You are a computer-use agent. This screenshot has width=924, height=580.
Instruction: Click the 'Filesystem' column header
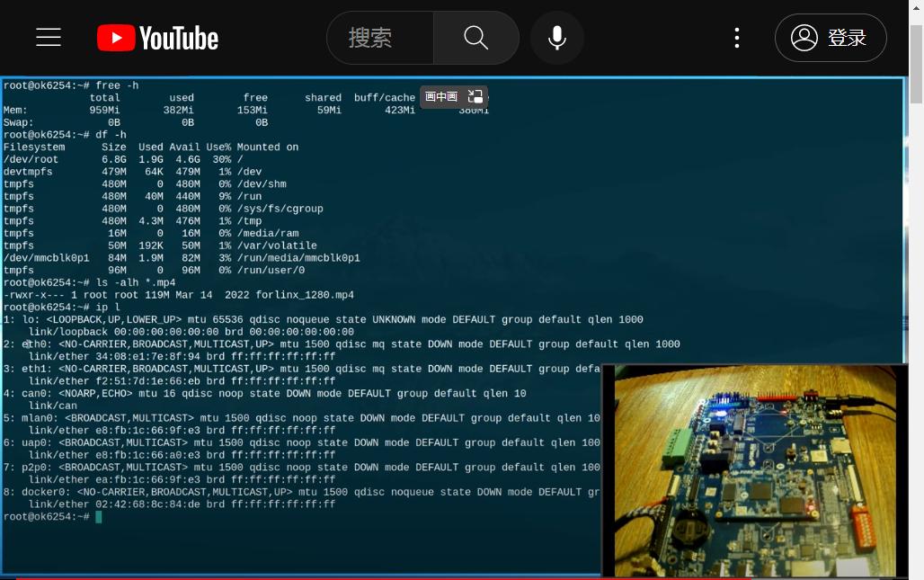[33, 147]
